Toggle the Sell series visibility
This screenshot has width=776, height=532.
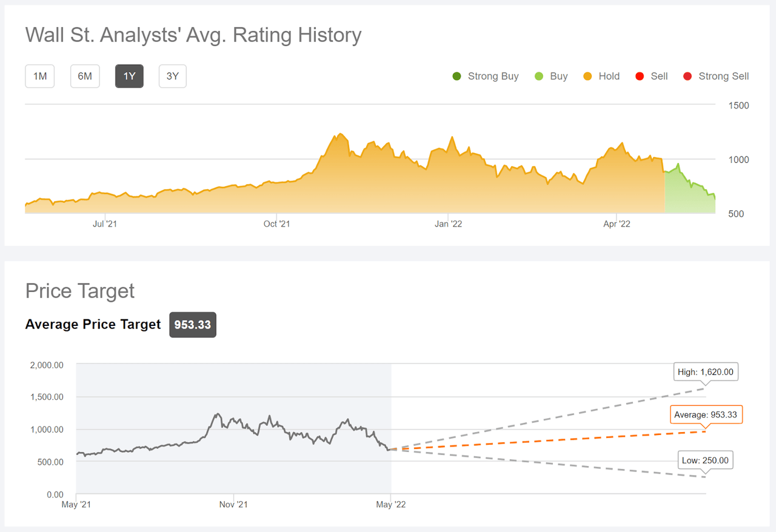(640, 76)
